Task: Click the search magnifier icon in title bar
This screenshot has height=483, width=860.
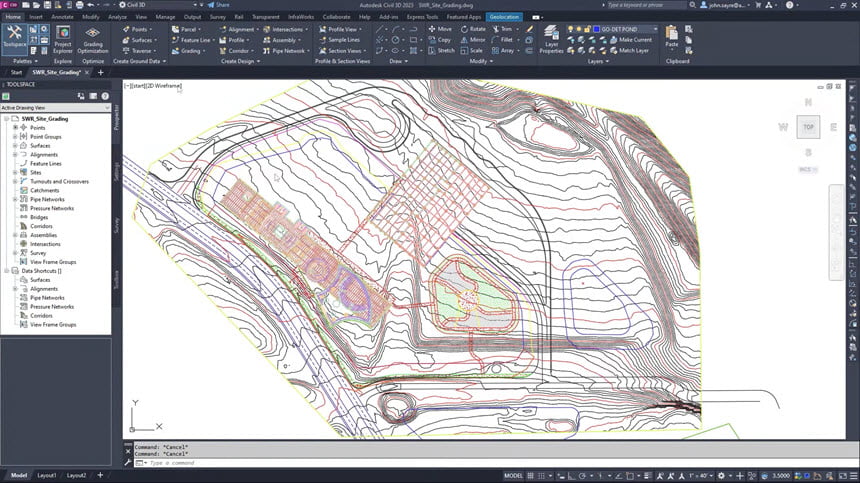Action: pyautogui.click(x=692, y=5)
